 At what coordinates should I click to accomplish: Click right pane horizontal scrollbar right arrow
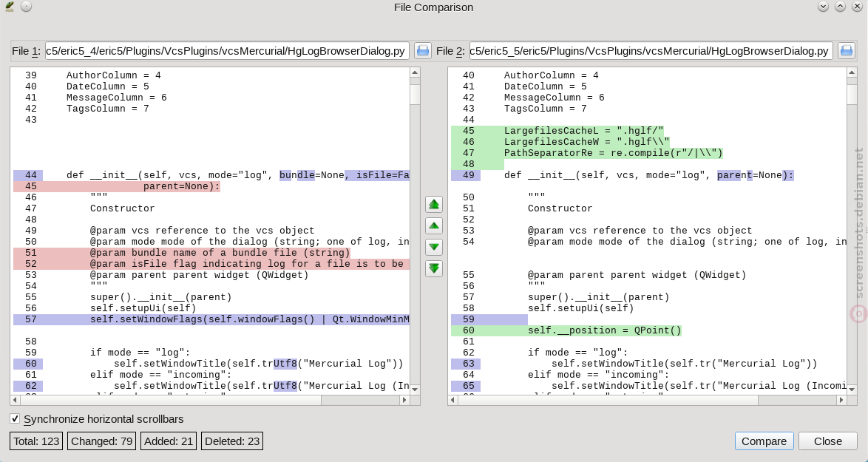[841, 399]
